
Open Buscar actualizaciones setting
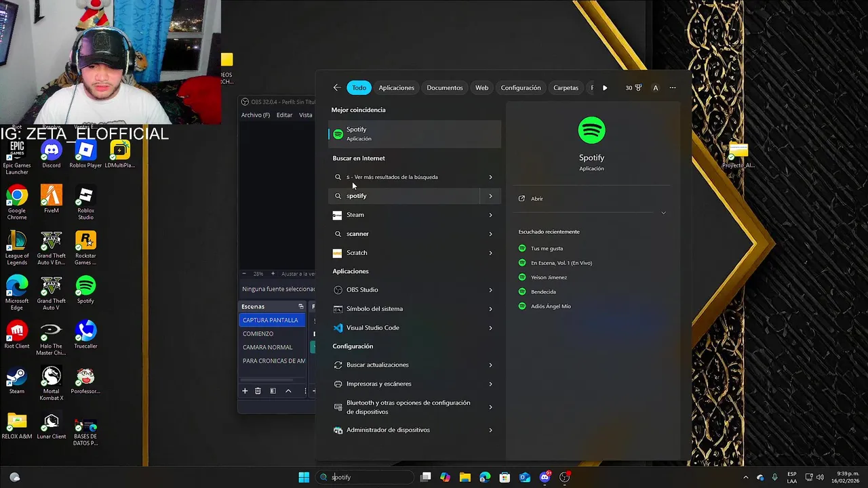(414, 365)
